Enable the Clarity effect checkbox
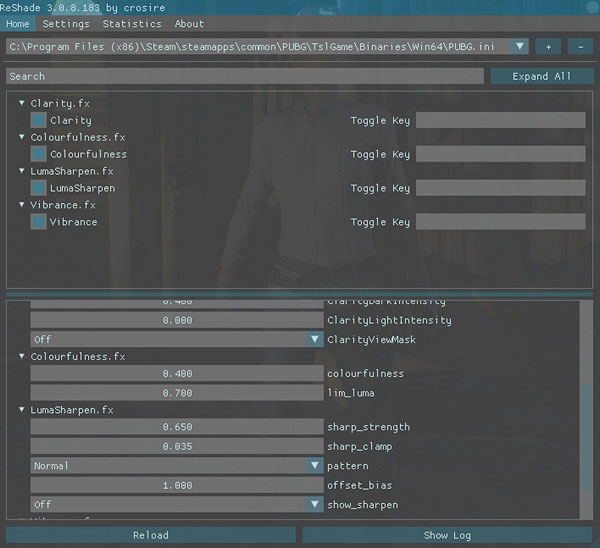Image resolution: width=600 pixels, height=548 pixels. (38, 120)
